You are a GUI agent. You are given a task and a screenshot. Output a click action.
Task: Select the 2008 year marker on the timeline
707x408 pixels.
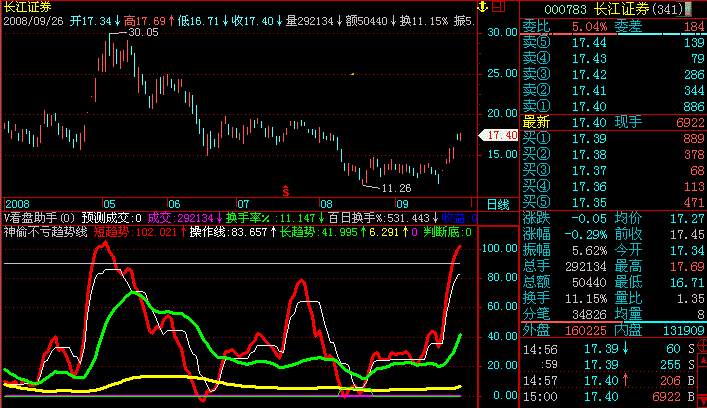coord(17,204)
